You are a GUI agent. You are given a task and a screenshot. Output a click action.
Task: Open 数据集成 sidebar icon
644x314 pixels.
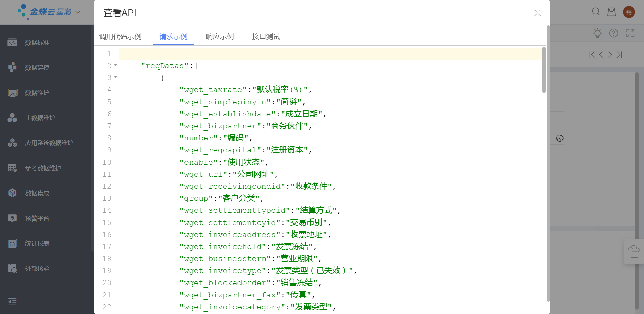(12, 193)
